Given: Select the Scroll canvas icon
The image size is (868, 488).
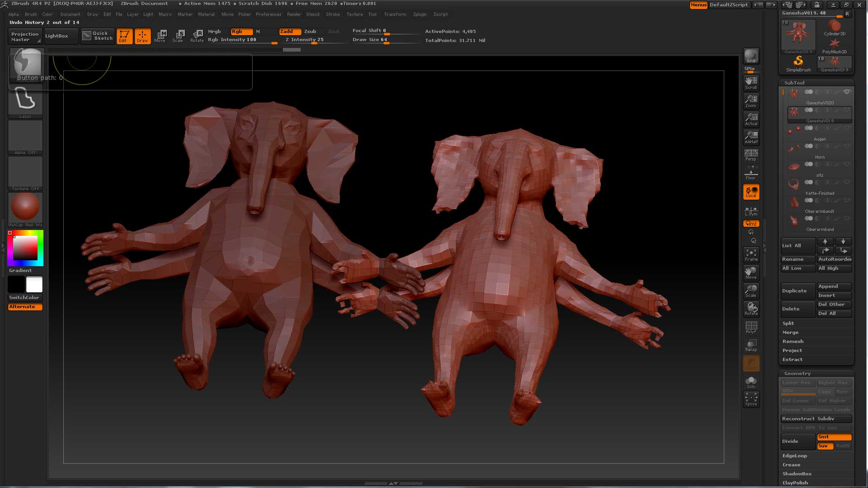Looking at the screenshot, I should [751, 83].
